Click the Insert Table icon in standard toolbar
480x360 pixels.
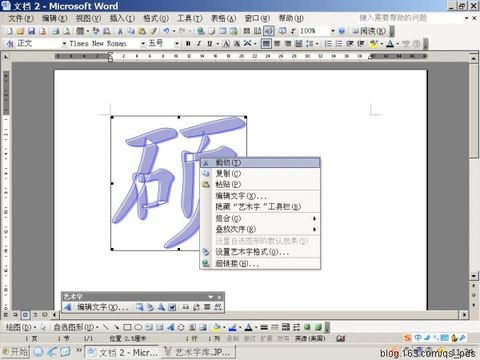pos(223,31)
